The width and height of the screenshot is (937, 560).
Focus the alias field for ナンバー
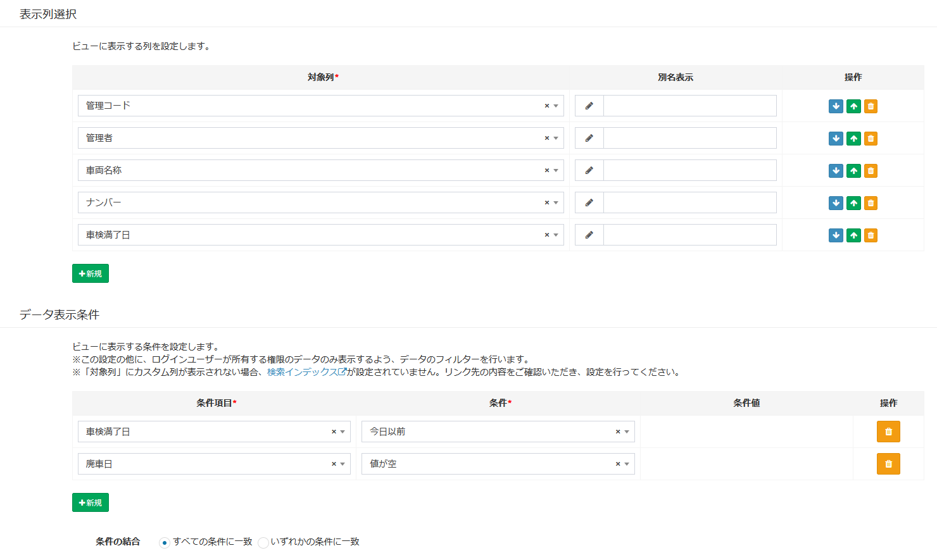point(690,202)
